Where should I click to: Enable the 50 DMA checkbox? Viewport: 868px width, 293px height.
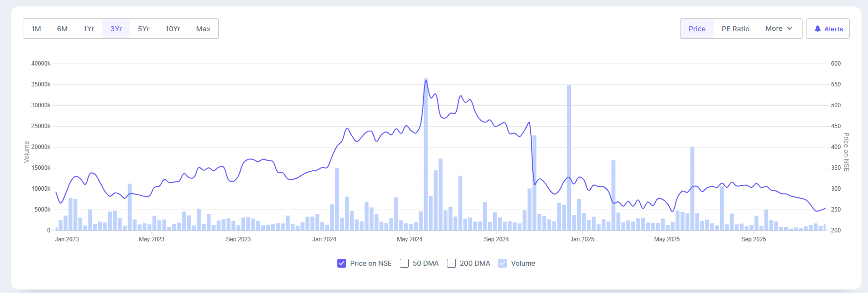click(x=404, y=263)
